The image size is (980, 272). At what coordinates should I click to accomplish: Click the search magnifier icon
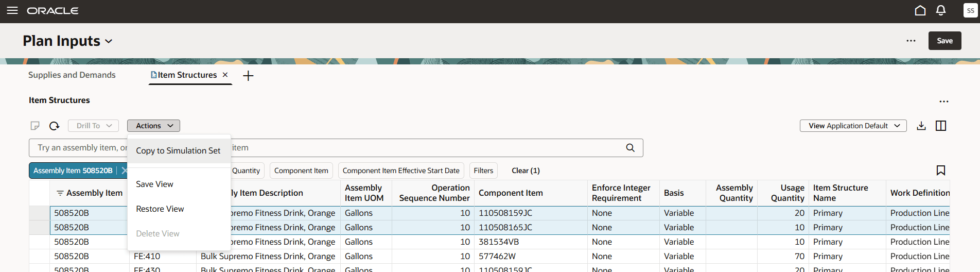tap(630, 148)
